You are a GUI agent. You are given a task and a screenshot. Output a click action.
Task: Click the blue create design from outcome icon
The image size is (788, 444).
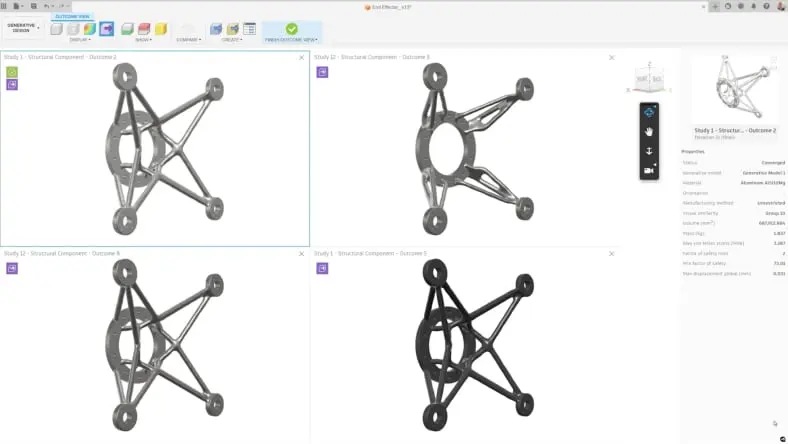[216, 29]
